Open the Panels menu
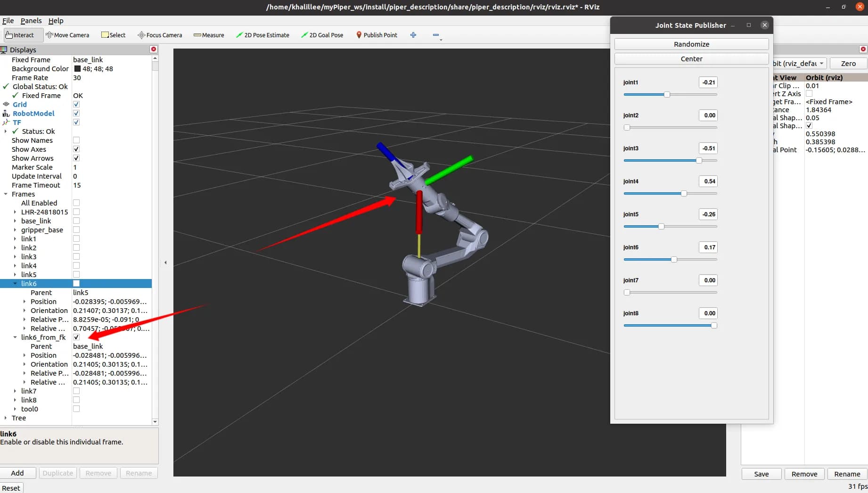868x493 pixels. point(31,21)
